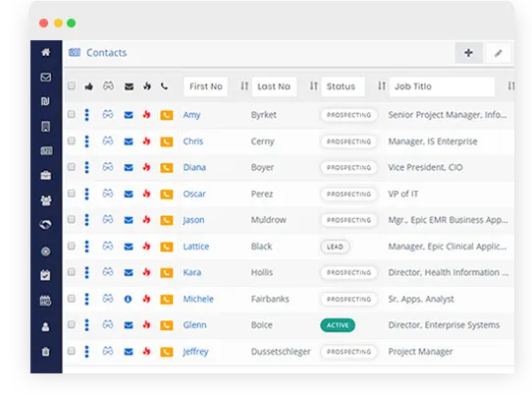Screen dimensions: 532x396
Task: Tick the checkbox for Glenn Boice
Action: click(x=72, y=324)
